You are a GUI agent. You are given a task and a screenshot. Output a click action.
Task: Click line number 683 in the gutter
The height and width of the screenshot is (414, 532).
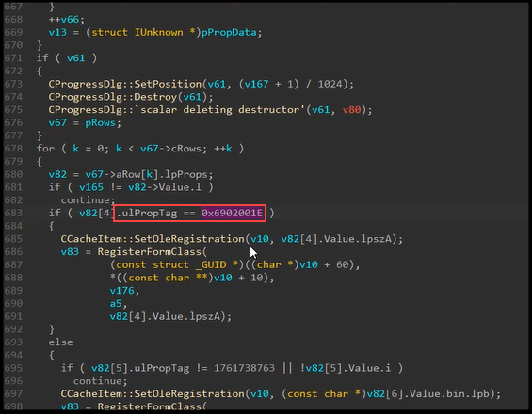13,213
